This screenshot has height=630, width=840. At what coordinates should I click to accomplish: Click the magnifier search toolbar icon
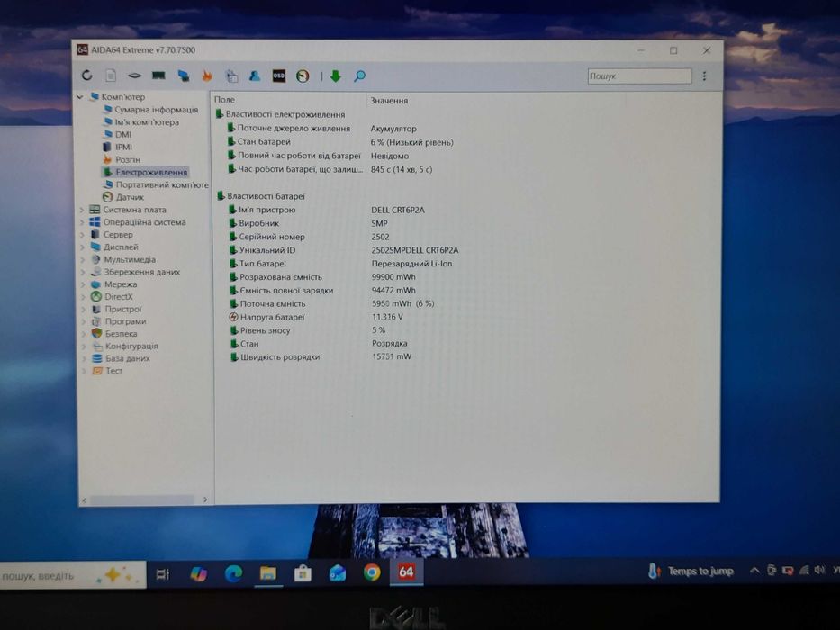[359, 76]
